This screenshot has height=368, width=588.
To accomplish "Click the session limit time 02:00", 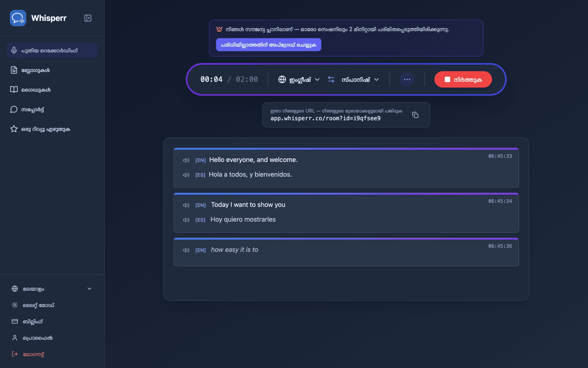I will pos(247,79).
